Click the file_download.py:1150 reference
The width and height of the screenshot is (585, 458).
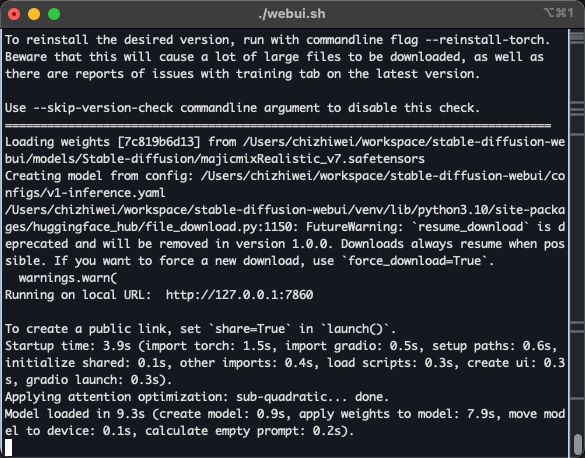(x=220, y=227)
